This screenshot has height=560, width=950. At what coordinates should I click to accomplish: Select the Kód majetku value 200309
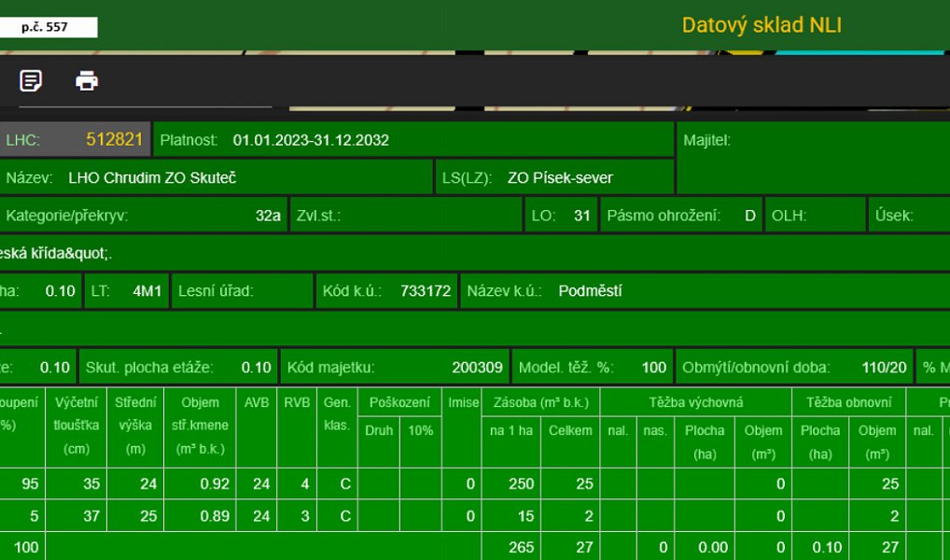(x=478, y=368)
